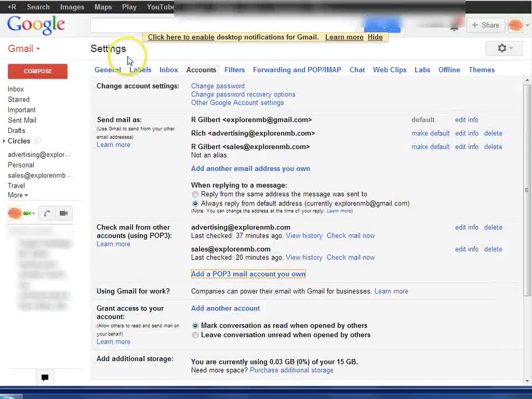The width and height of the screenshot is (532, 399).
Task: Click the Google logo
Action: click(x=36, y=25)
